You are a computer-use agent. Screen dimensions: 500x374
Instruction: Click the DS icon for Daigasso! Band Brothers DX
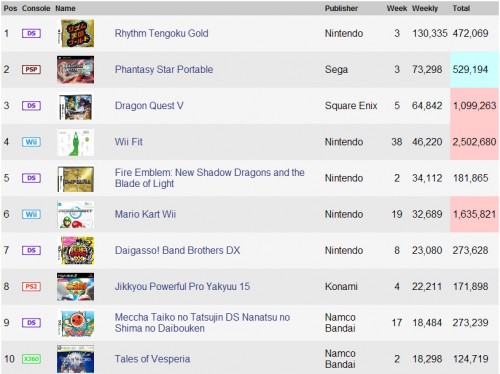tap(31, 250)
